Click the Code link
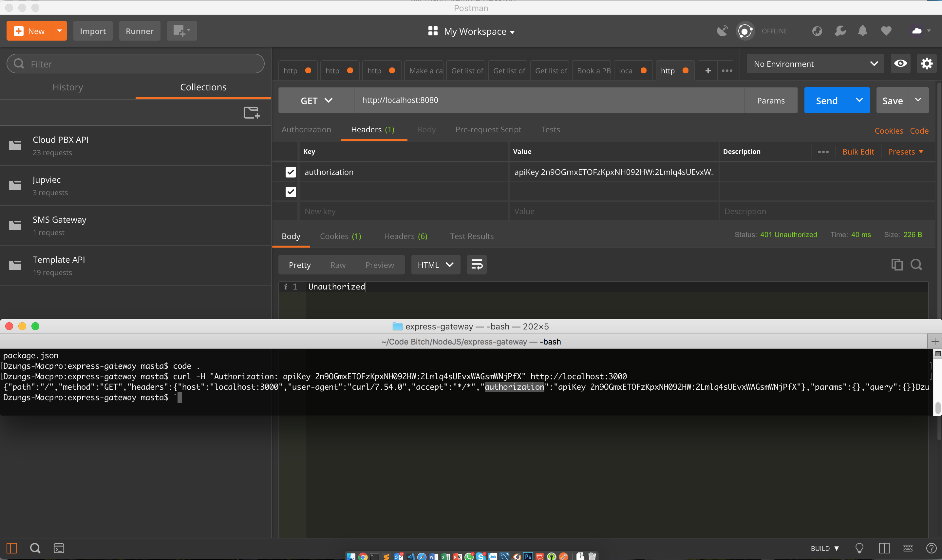This screenshot has height=560, width=942. click(919, 131)
